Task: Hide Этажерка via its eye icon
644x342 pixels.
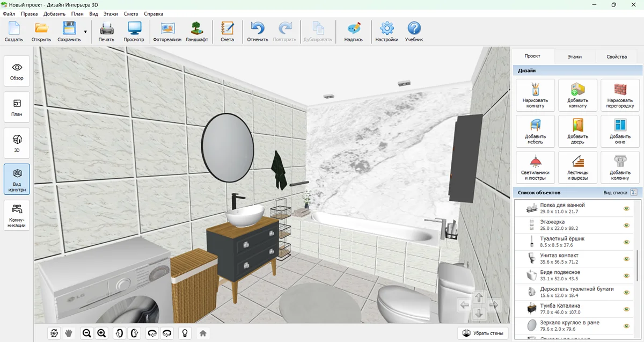Action: pos(626,225)
